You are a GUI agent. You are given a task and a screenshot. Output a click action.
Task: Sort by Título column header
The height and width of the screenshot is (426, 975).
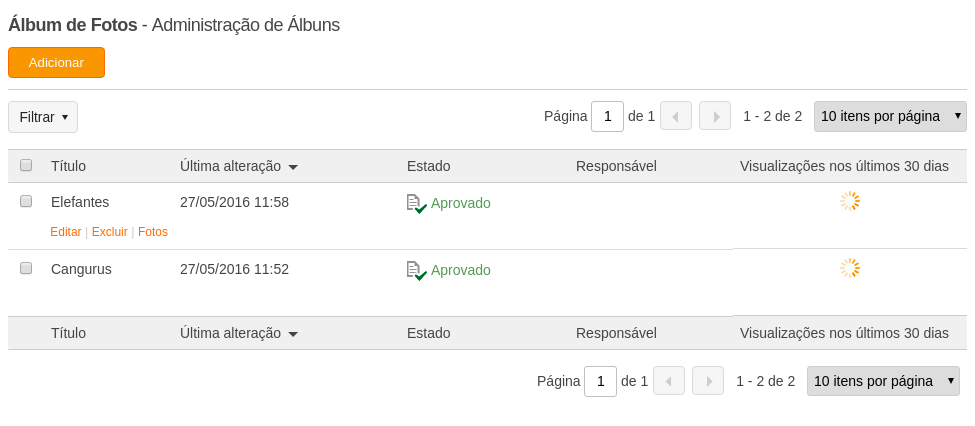68,166
